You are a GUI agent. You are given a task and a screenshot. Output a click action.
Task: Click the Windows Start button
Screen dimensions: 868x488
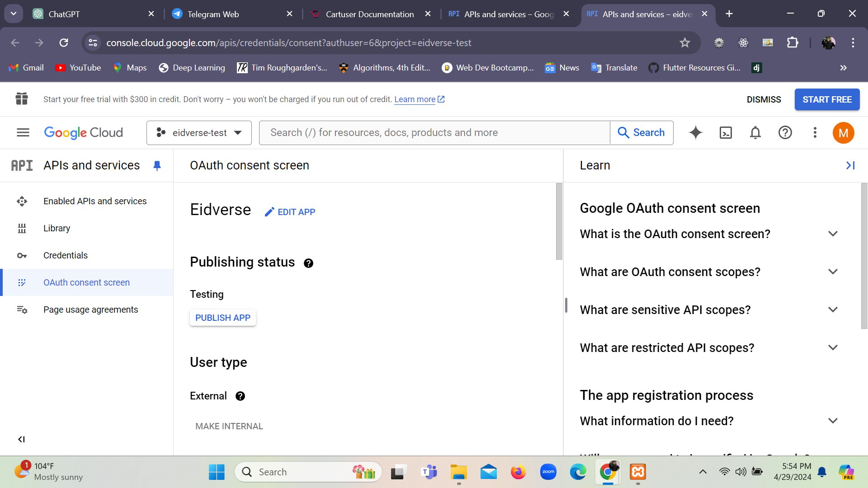pyautogui.click(x=217, y=472)
